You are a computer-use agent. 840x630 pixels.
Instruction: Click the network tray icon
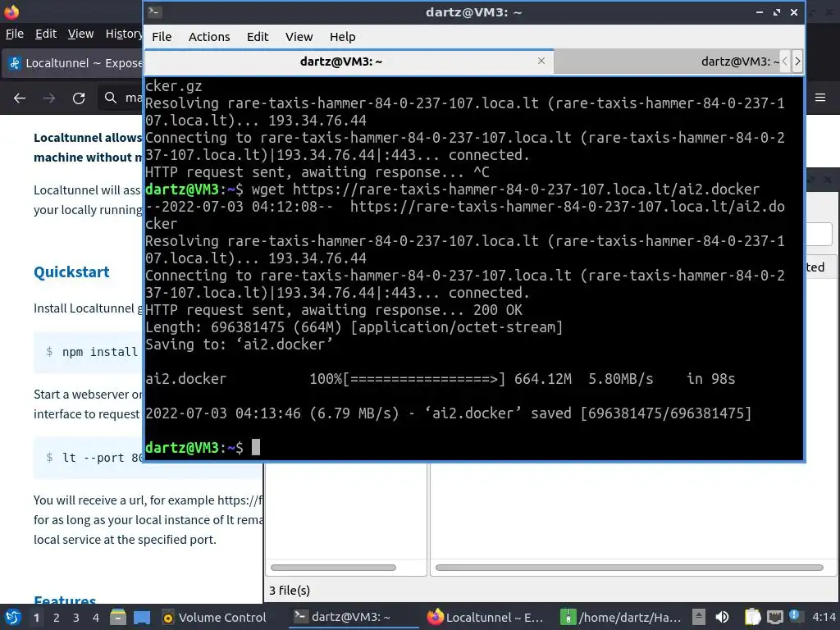pos(774,617)
